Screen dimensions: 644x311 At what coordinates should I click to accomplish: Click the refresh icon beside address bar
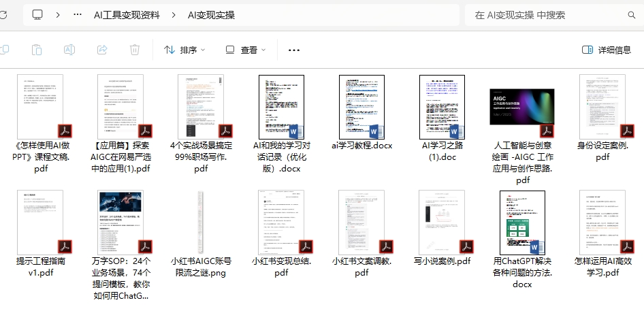point(3,15)
